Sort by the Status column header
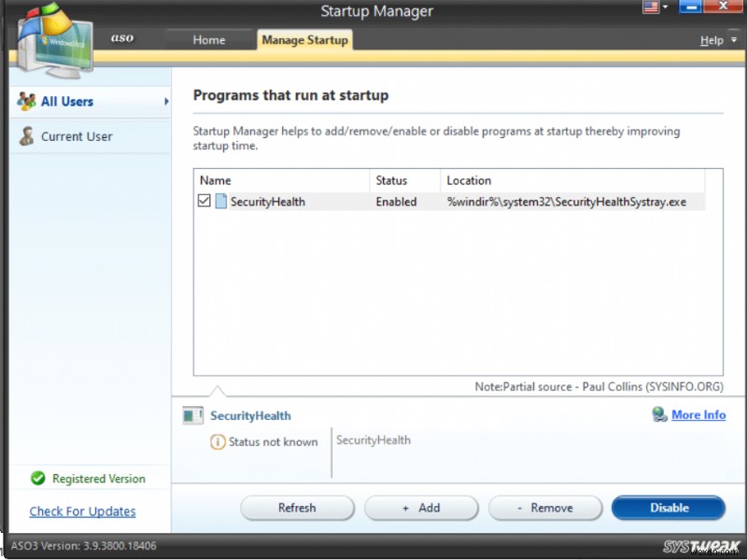Viewport: 747px width, 560px height. tap(405, 180)
